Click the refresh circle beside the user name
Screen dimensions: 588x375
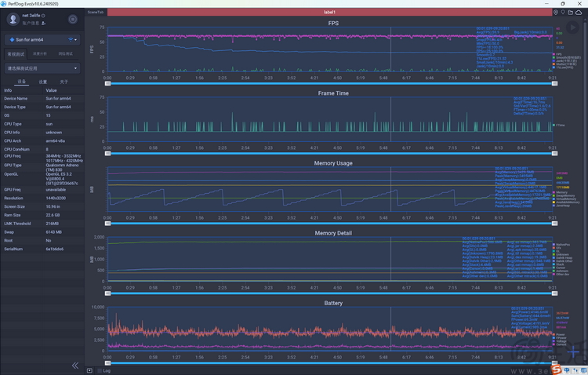[x=43, y=16]
